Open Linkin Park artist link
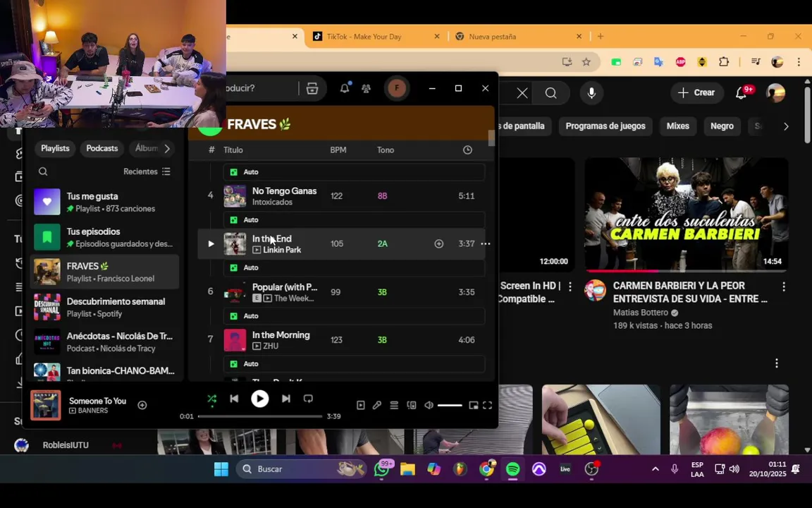The height and width of the screenshot is (508, 812). coord(282,250)
